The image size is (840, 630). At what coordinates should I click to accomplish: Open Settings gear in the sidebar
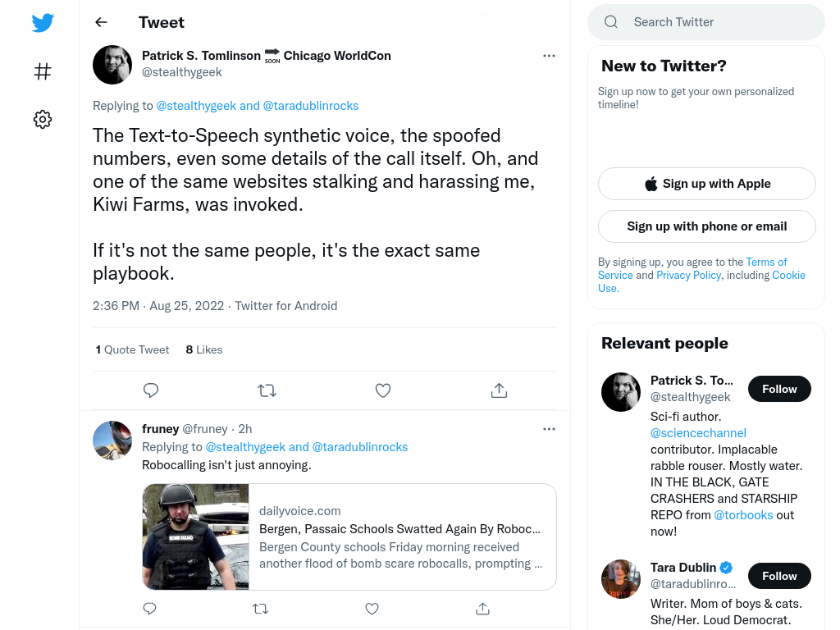43,119
